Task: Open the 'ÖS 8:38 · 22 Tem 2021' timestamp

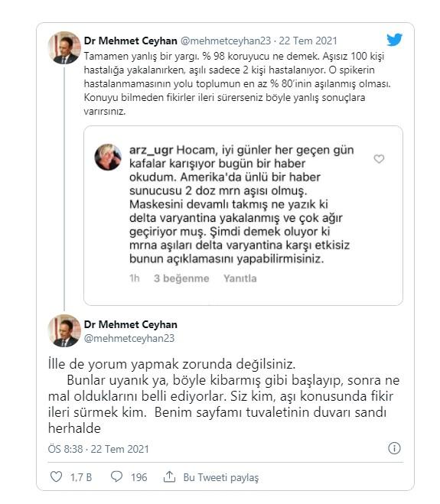Action: click(x=99, y=449)
